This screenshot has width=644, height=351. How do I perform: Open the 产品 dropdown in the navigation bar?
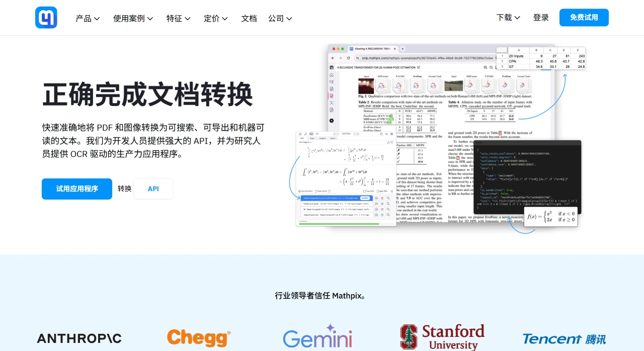[84, 18]
